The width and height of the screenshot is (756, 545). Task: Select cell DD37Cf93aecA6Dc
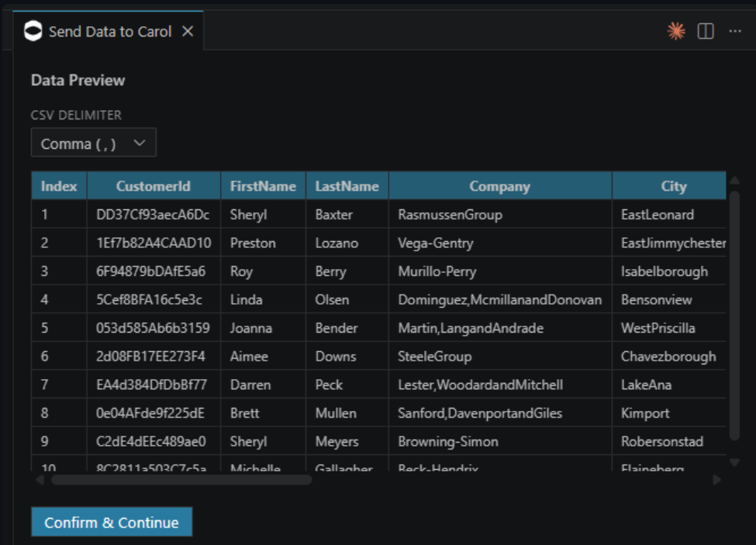(154, 215)
